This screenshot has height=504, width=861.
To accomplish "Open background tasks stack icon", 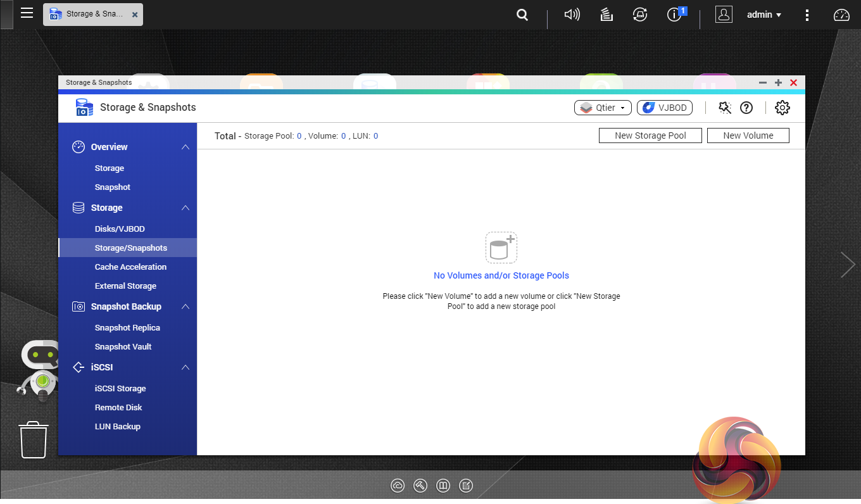I will pos(606,15).
